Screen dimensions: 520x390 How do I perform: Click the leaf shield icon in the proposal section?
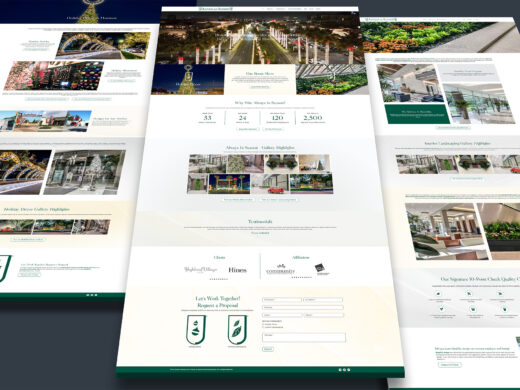point(237,330)
